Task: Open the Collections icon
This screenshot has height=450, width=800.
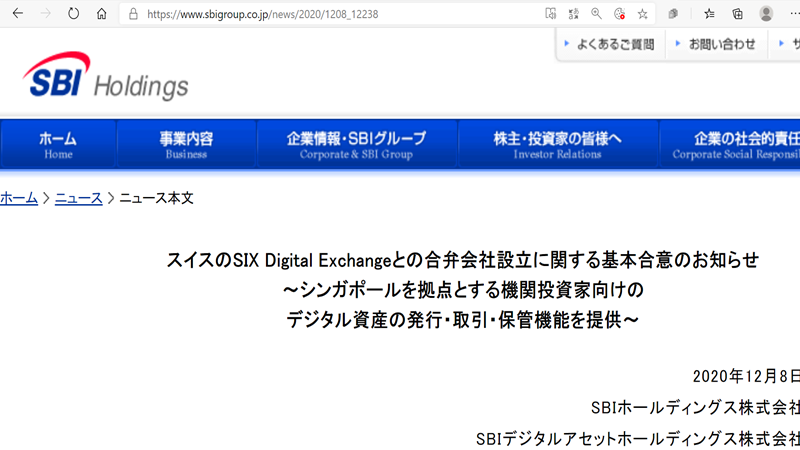Action: pyautogui.click(x=737, y=14)
